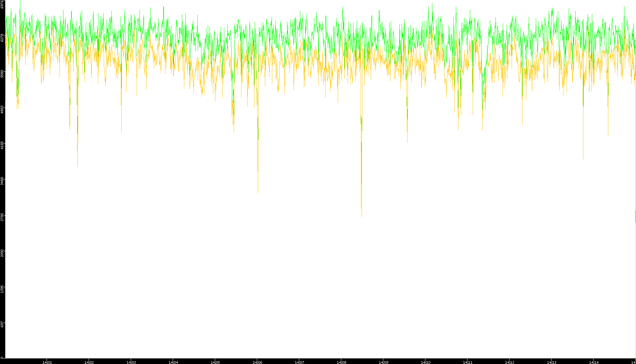Click the 14:02 time axis label

(x=89, y=362)
